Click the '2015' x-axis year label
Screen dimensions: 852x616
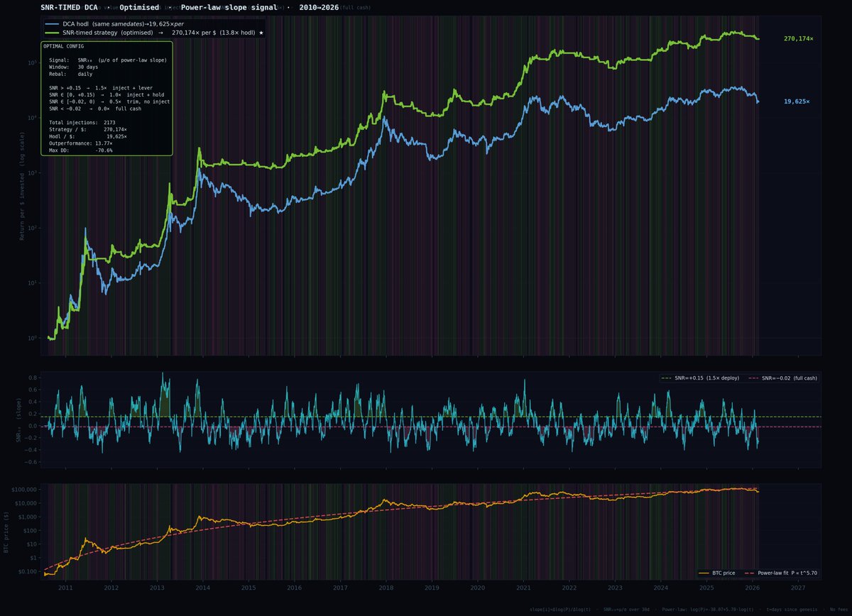(248, 588)
